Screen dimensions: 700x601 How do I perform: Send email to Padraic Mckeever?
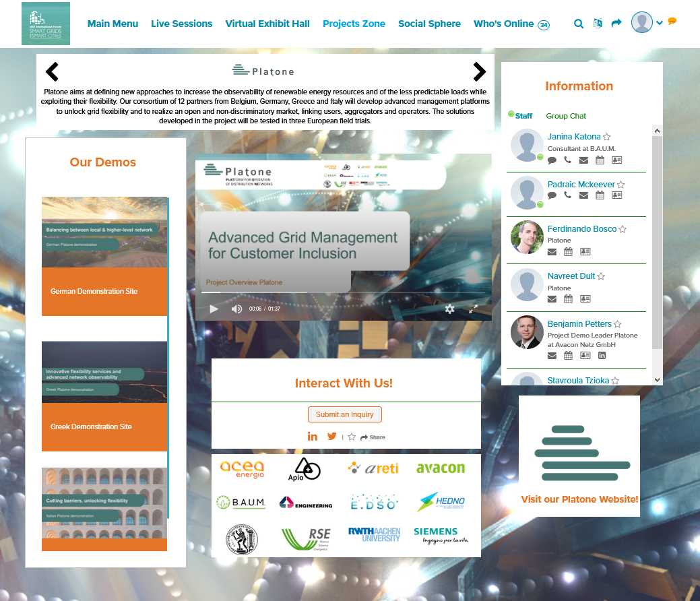(583, 195)
